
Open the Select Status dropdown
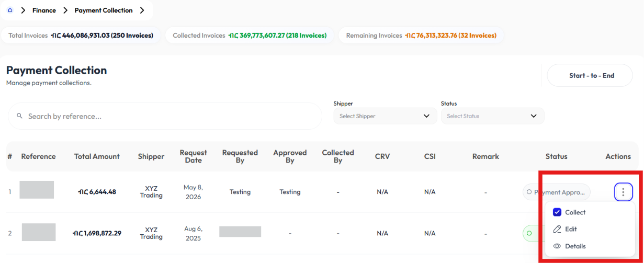click(x=492, y=116)
